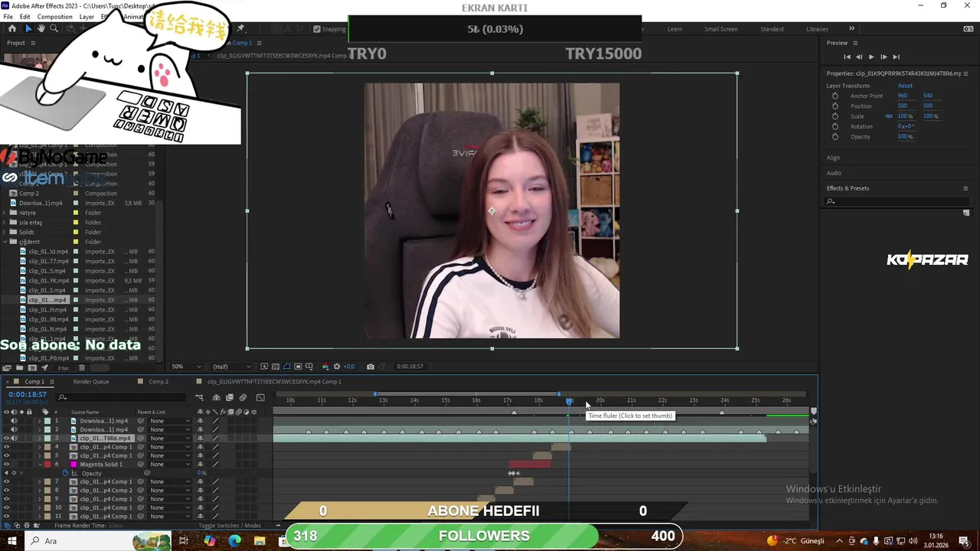980x551 pixels.
Task: Switch to the Libraries workspace
Action: pos(817,29)
